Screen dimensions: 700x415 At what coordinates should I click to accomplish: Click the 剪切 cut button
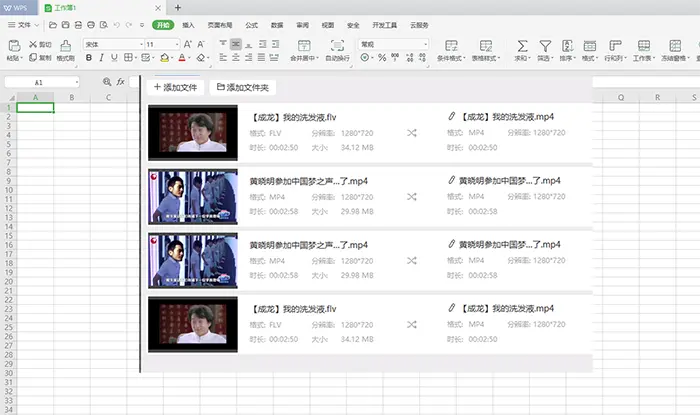(40, 44)
